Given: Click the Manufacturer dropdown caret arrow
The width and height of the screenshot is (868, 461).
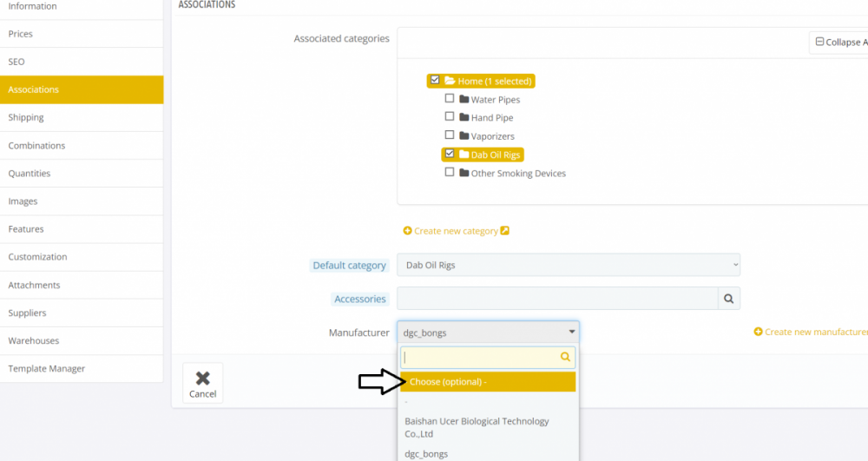Looking at the screenshot, I should pos(572,332).
